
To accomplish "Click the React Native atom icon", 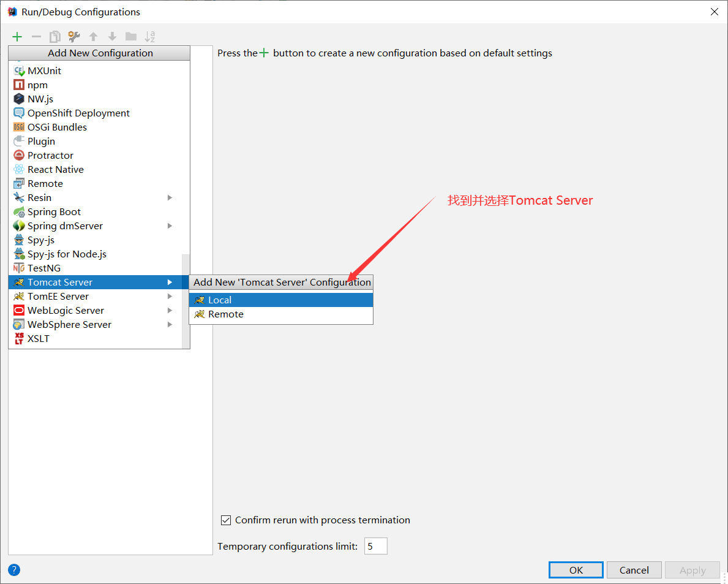I will pos(19,170).
